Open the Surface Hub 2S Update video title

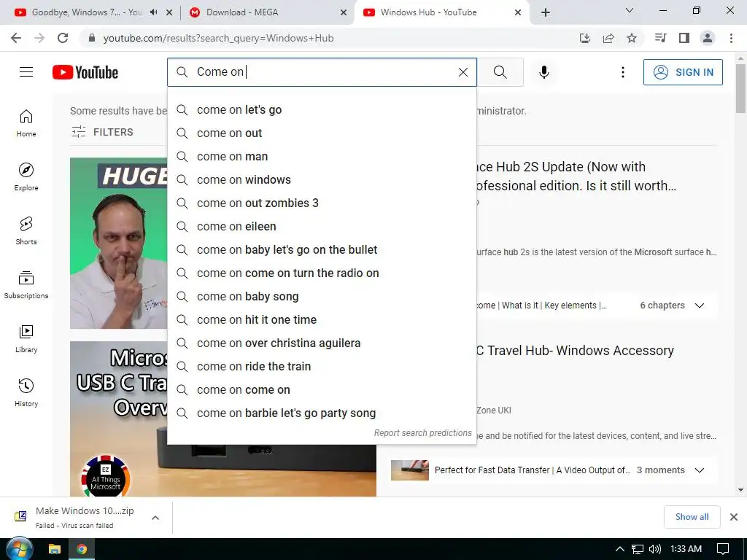[576, 176]
